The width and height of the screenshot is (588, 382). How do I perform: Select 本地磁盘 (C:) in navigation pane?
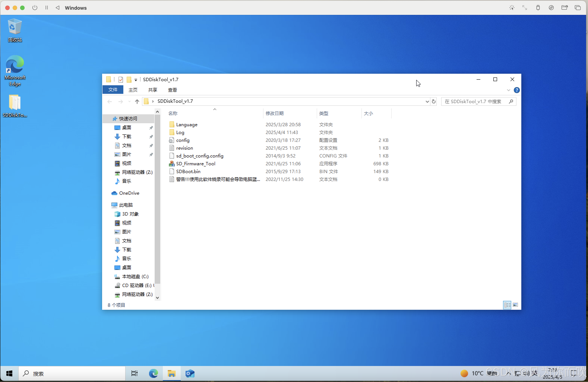click(x=135, y=276)
